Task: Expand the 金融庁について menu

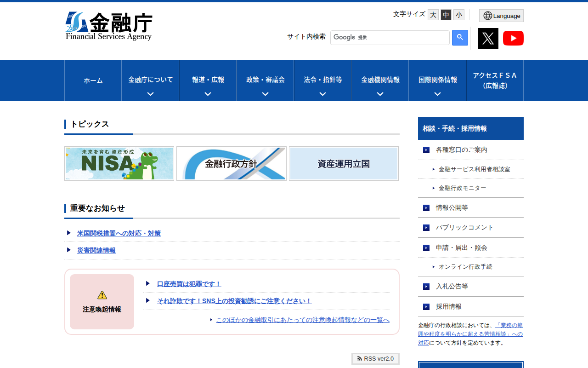Action: coord(150,80)
